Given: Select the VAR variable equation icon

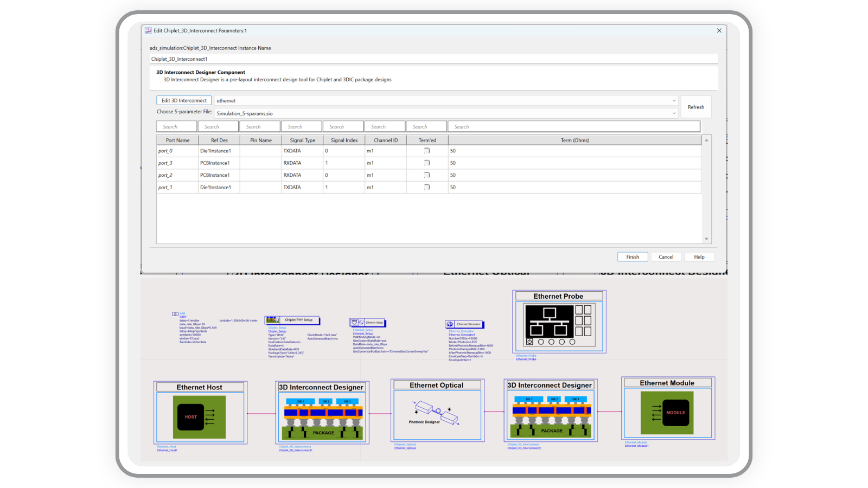Looking at the screenshot, I should (x=175, y=314).
